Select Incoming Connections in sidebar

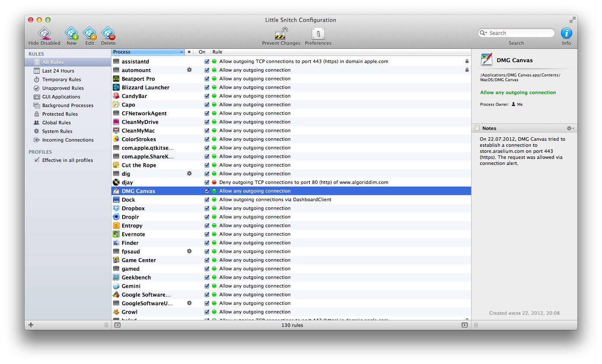[67, 140]
